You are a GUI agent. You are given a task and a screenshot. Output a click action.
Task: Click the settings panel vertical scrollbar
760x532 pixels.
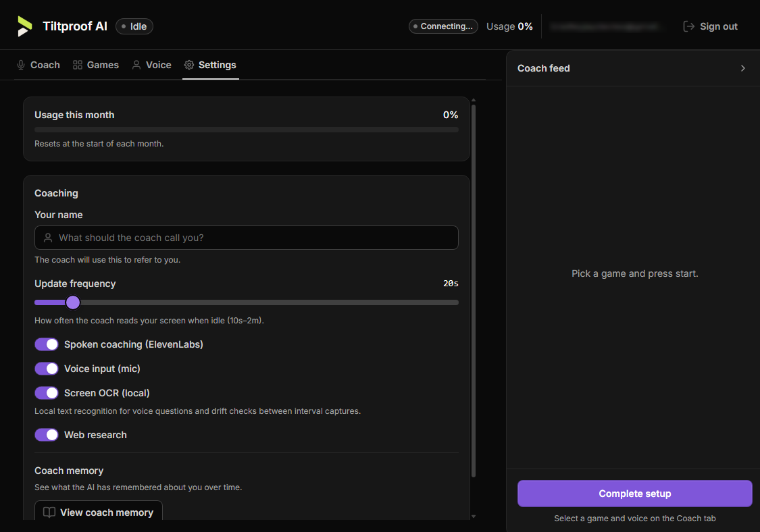click(474, 291)
